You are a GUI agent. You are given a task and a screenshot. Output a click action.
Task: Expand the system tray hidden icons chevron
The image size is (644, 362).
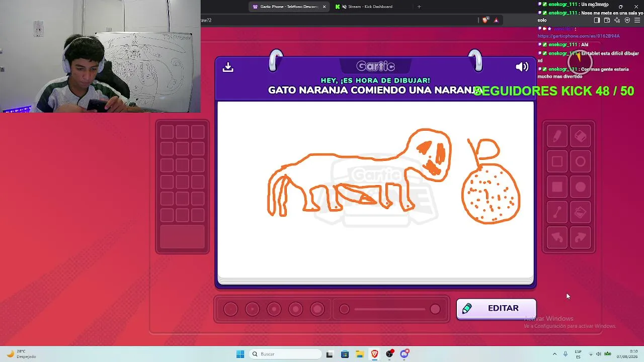[x=554, y=354]
